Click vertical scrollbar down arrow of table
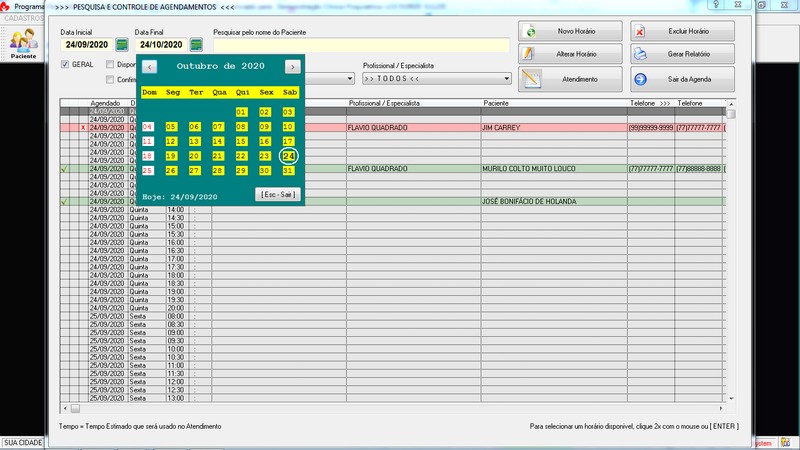 click(731, 398)
